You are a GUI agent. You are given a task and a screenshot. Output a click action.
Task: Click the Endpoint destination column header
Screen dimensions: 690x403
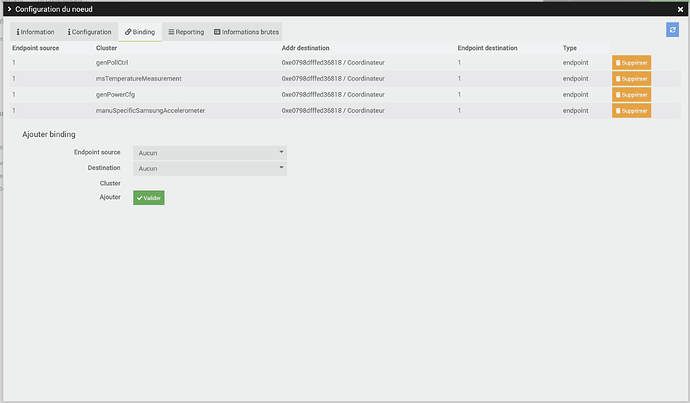(x=488, y=48)
